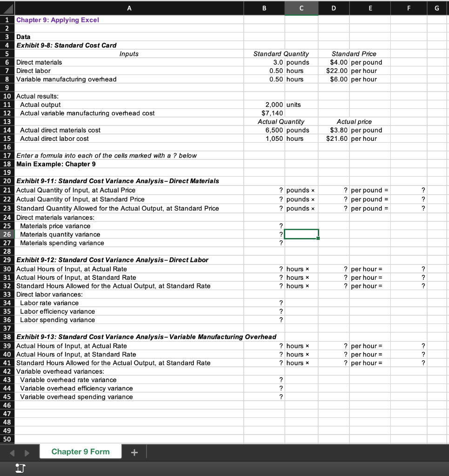Image resolution: width=449 pixels, height=476 pixels.
Task: Click the icon in the bottom-left status bar
Action: coord(19,469)
